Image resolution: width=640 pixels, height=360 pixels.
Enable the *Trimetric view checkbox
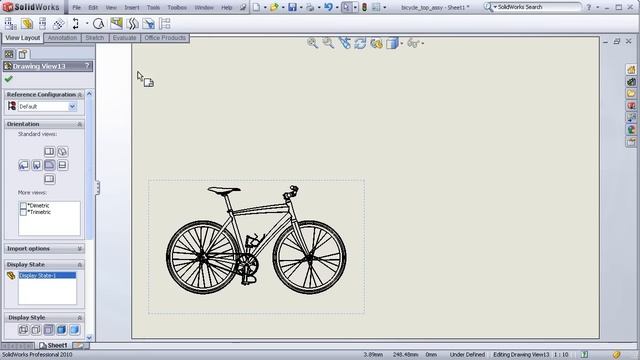23,212
